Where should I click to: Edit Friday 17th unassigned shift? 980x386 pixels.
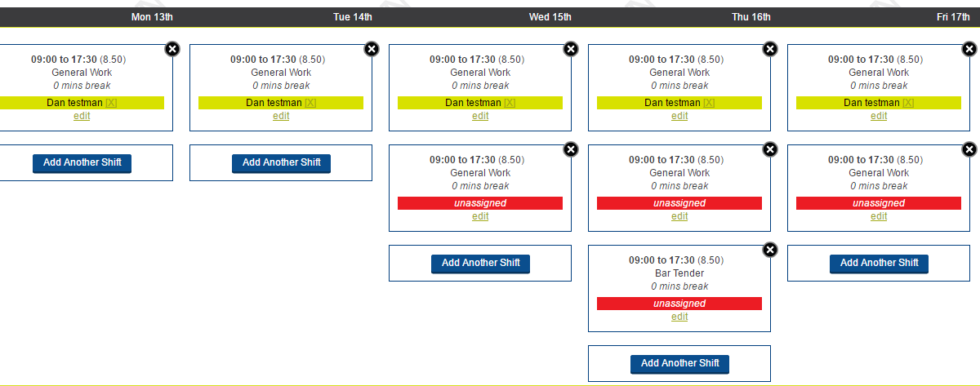[x=879, y=216]
